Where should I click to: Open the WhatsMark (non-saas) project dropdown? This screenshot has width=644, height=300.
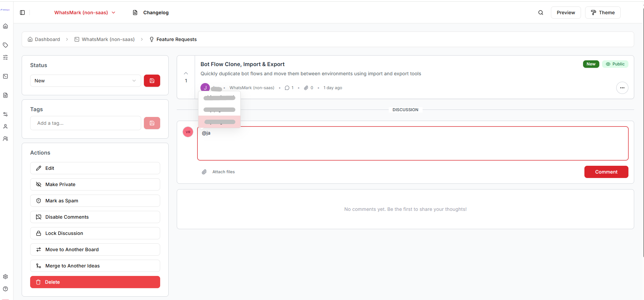[85, 13]
